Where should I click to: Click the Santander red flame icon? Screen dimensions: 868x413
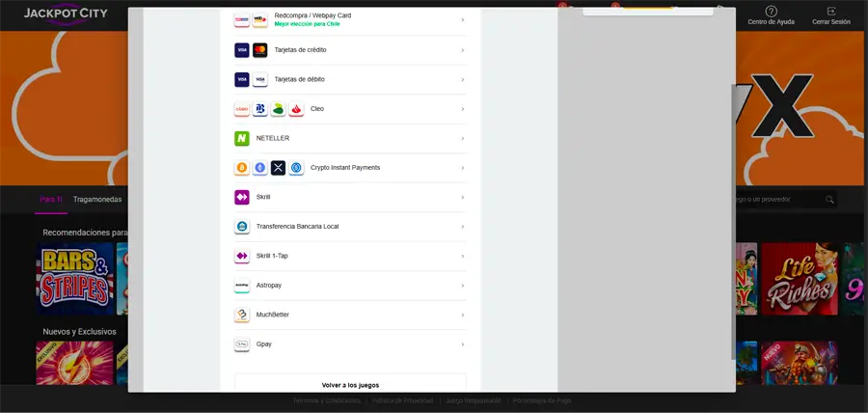point(296,109)
